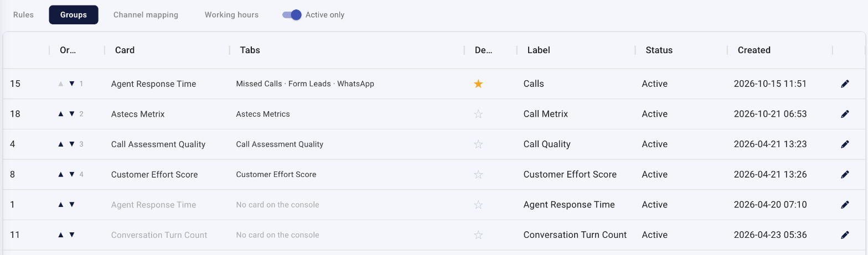Toggle the Active only switch
868x255 pixels.
tap(292, 15)
